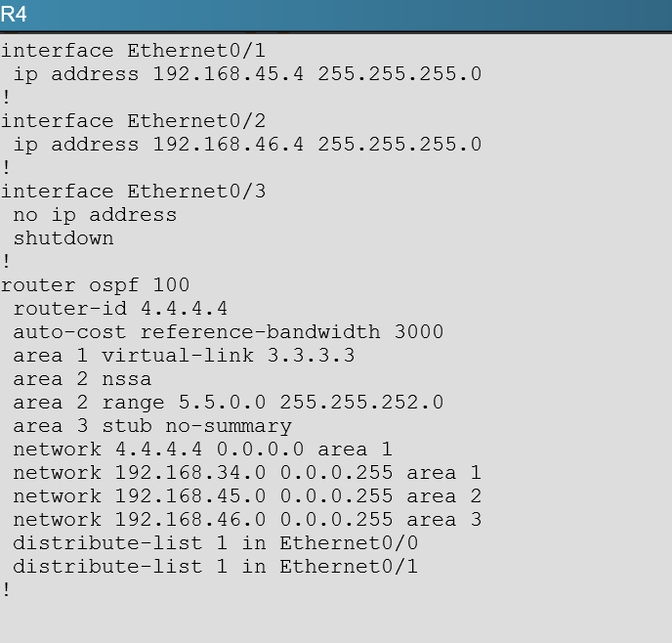Click the router ospf 100 line
672x643 pixels.
click(95, 285)
